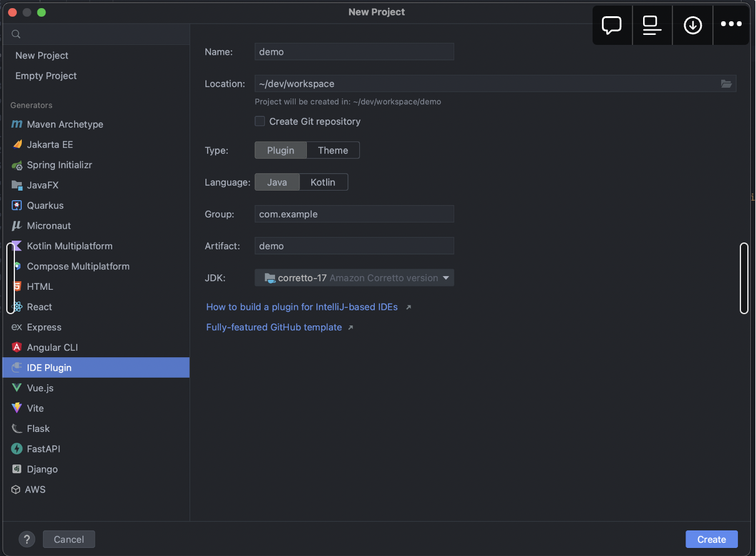The image size is (756, 556).
Task: Click the search magnifier icon
Action: pyautogui.click(x=16, y=34)
